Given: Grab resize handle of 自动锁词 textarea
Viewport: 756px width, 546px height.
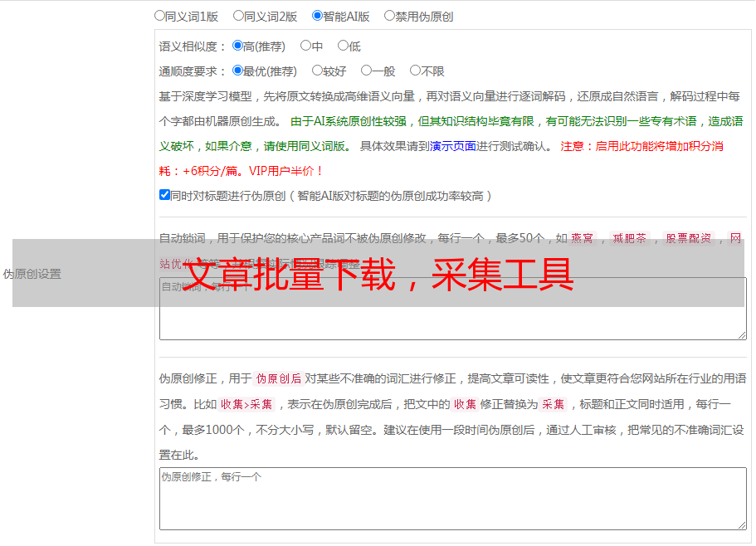Looking at the screenshot, I should (x=742, y=335).
